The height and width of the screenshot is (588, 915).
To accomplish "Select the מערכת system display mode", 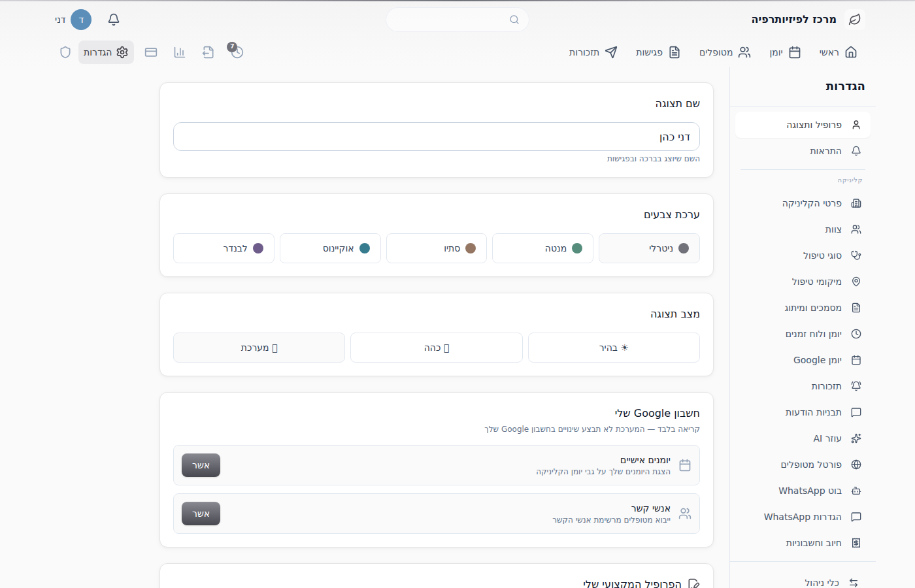I will coord(259,348).
